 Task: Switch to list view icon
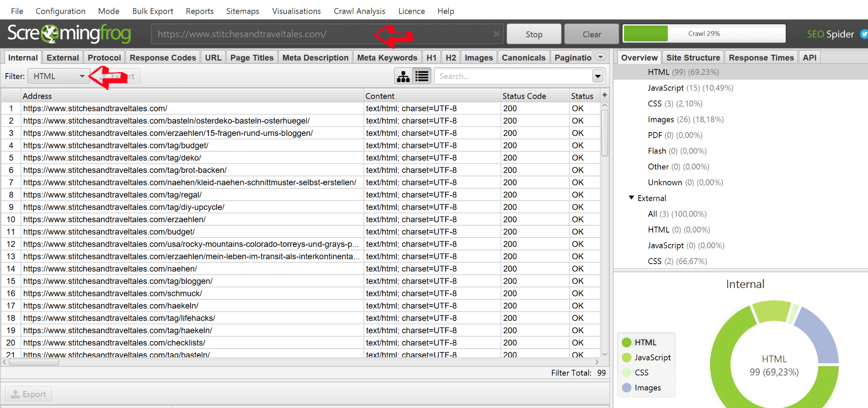[x=422, y=76]
